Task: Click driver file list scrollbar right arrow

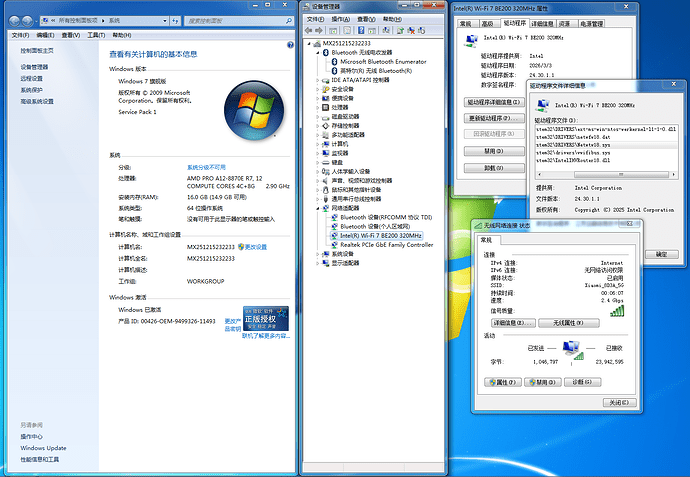Action: (673, 175)
